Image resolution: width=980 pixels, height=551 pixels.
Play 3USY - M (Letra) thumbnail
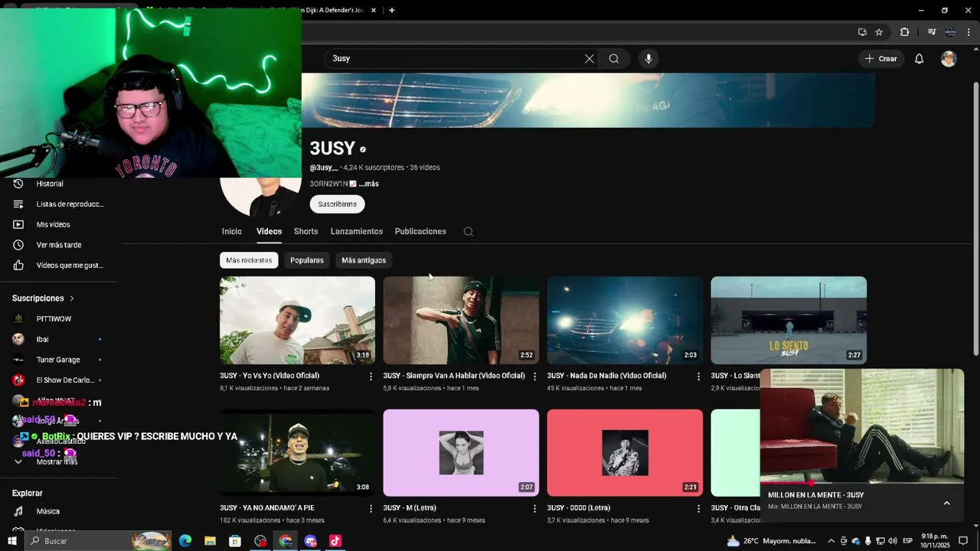click(461, 452)
